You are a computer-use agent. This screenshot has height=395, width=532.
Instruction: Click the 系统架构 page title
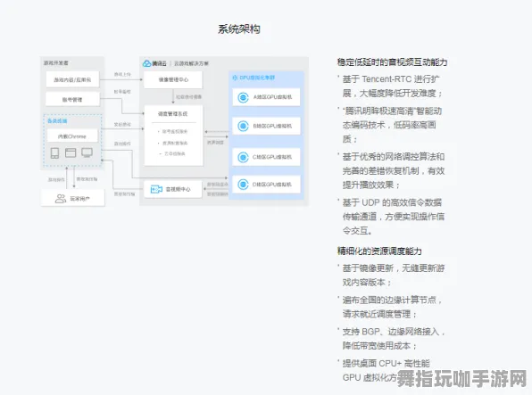pyautogui.click(x=239, y=29)
